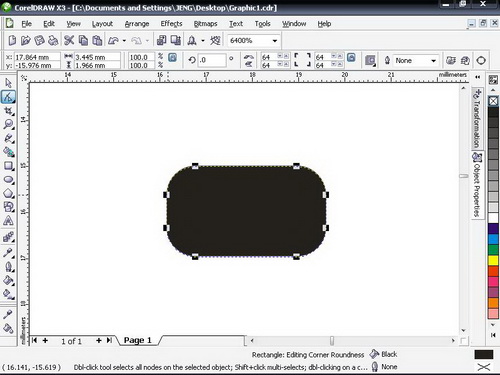Choose the Rectangle tool
Image resolution: width=500 pixels, height=375 pixels.
[8, 166]
